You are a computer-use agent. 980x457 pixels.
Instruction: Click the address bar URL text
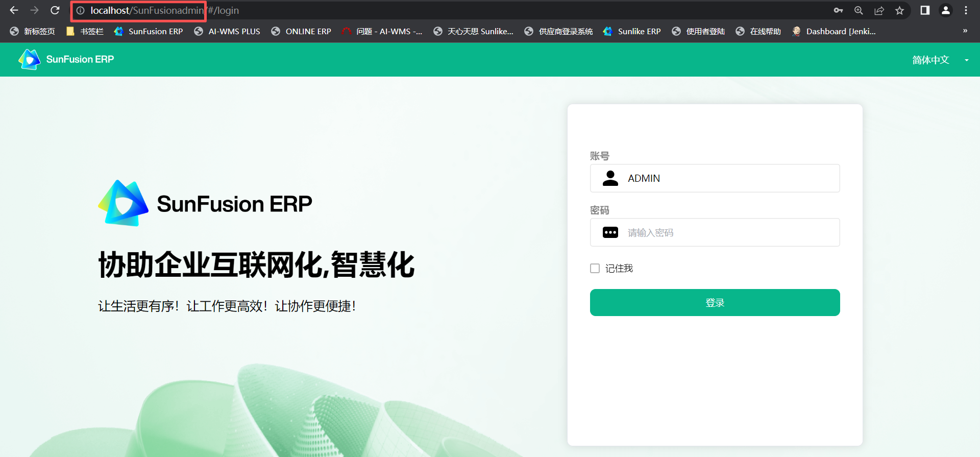[x=165, y=10]
